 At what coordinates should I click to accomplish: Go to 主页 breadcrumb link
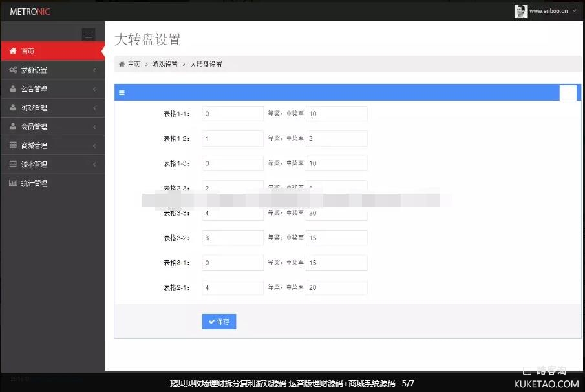[134, 64]
